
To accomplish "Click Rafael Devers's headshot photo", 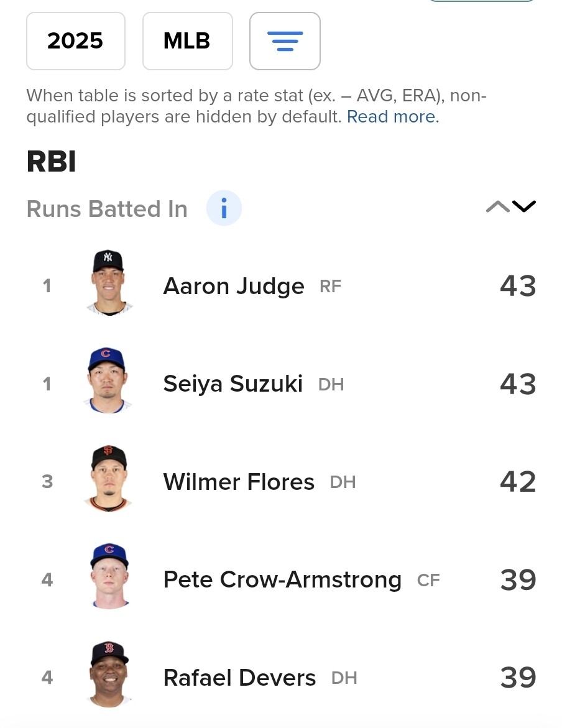I will tap(109, 674).
